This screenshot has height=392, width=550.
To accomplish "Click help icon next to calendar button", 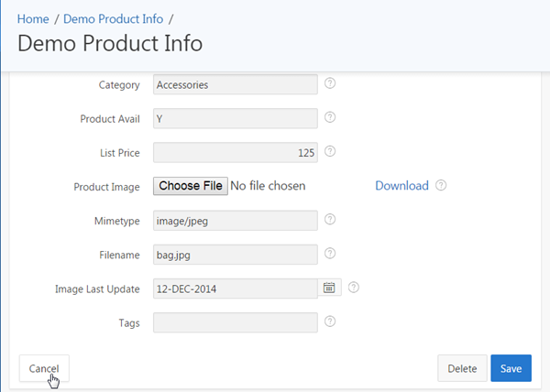I will click(353, 287).
